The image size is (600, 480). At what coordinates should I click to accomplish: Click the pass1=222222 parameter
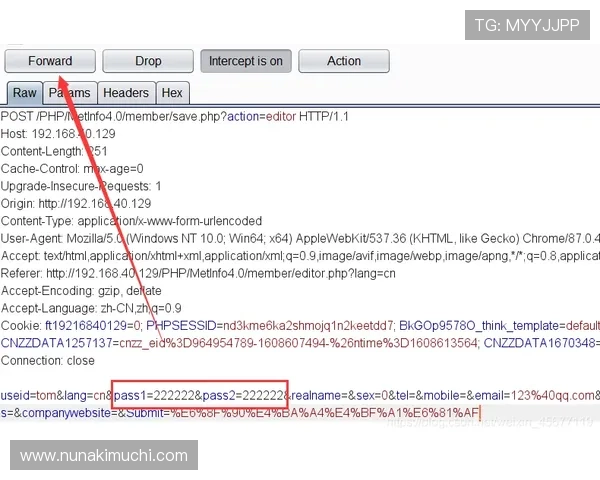click(154, 395)
